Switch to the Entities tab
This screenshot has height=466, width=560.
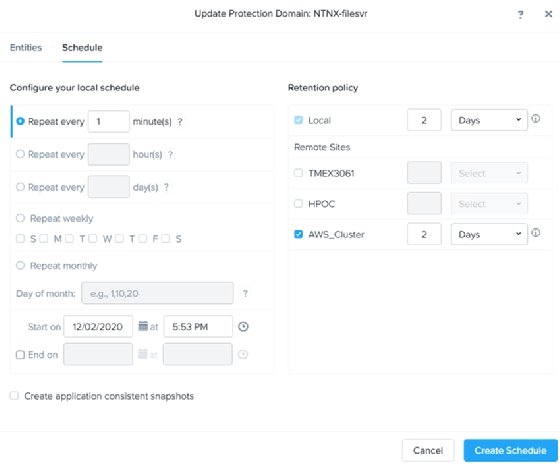point(26,47)
